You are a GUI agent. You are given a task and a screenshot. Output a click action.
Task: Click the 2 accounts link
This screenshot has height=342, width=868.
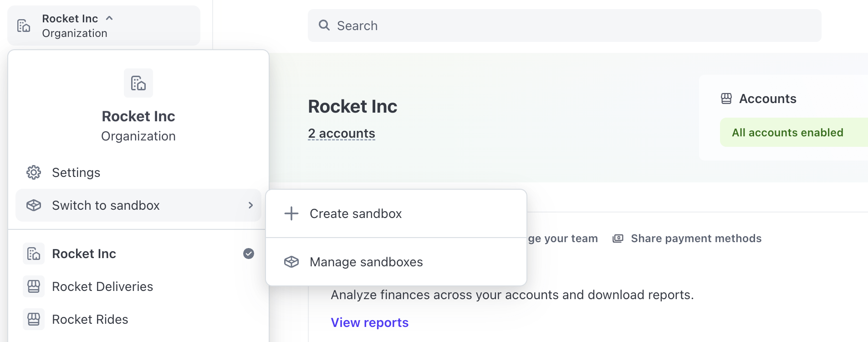pyautogui.click(x=342, y=133)
